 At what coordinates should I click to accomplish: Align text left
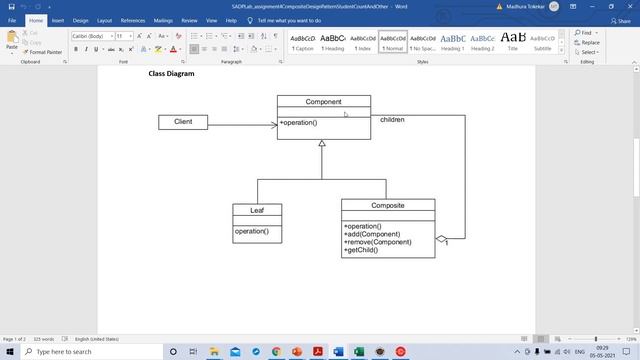[x=194, y=49]
